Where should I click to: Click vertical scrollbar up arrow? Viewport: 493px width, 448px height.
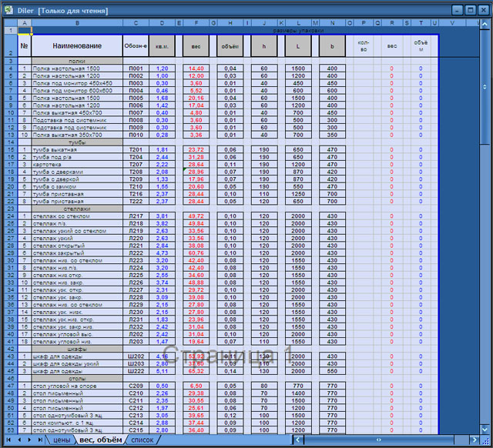click(x=484, y=23)
